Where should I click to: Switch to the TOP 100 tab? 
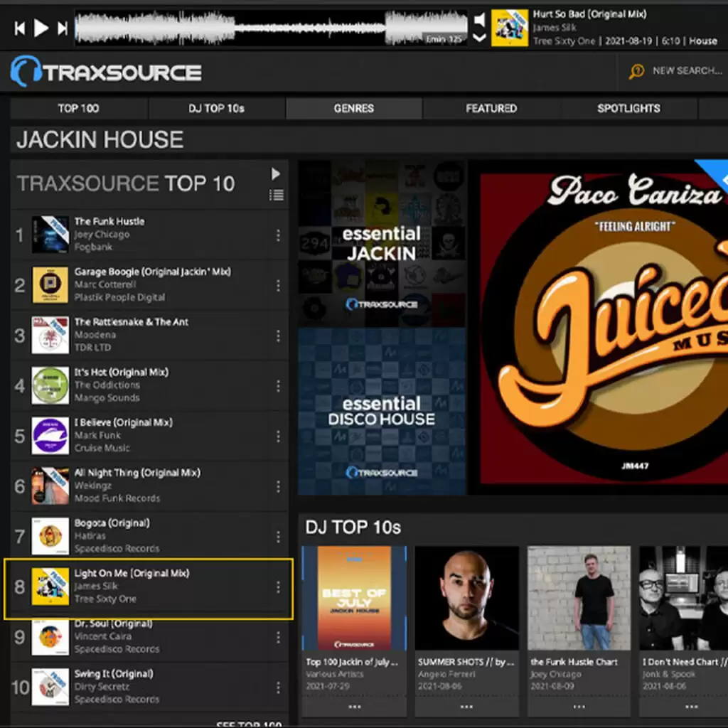pos(78,109)
